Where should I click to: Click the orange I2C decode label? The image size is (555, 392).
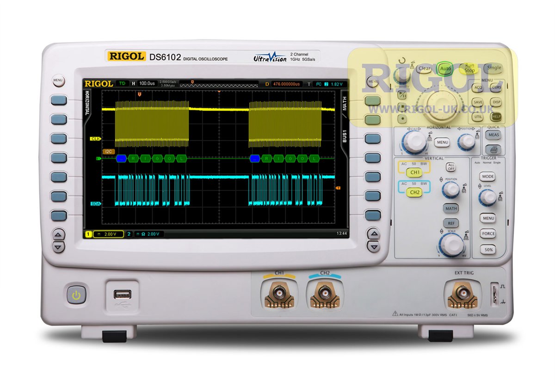tap(109, 151)
